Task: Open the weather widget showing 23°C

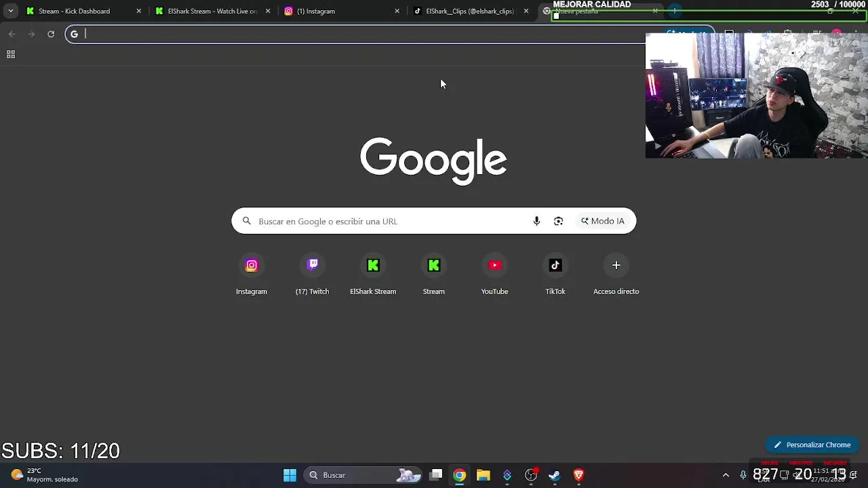Action: point(45,475)
